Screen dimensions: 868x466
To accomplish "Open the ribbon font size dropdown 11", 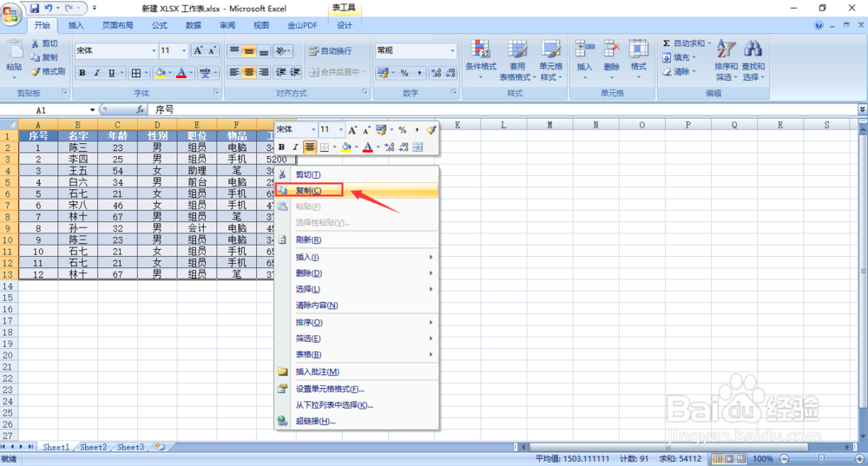I will pos(184,51).
